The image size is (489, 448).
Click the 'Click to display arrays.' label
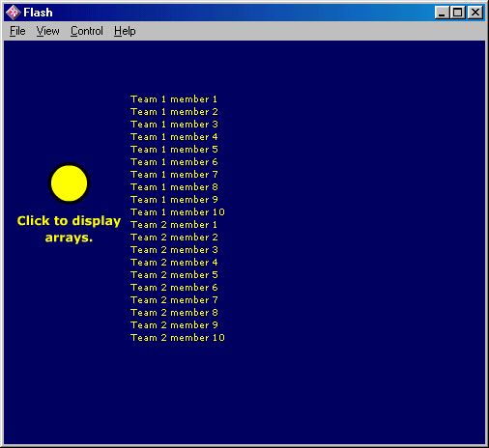click(69, 229)
